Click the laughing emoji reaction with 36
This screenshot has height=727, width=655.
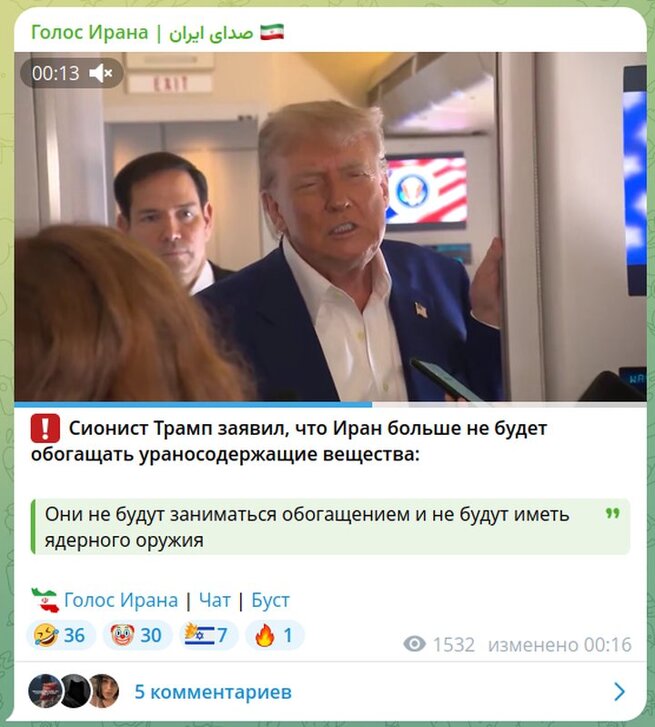[x=61, y=635]
